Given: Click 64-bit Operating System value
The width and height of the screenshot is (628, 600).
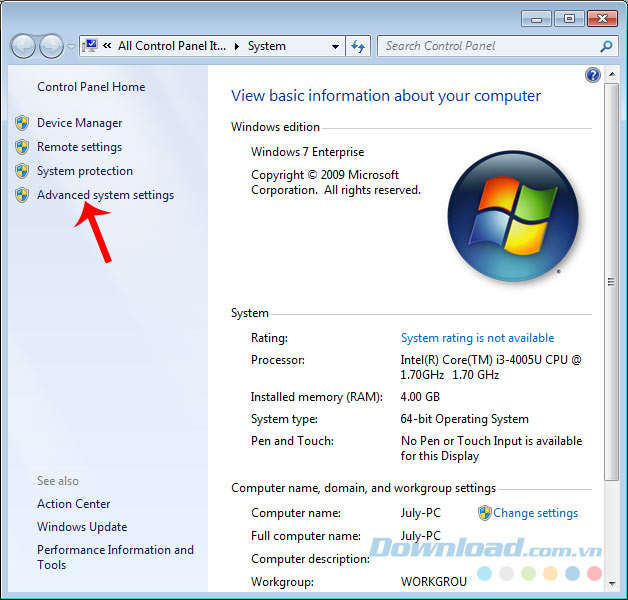Looking at the screenshot, I should tap(465, 419).
